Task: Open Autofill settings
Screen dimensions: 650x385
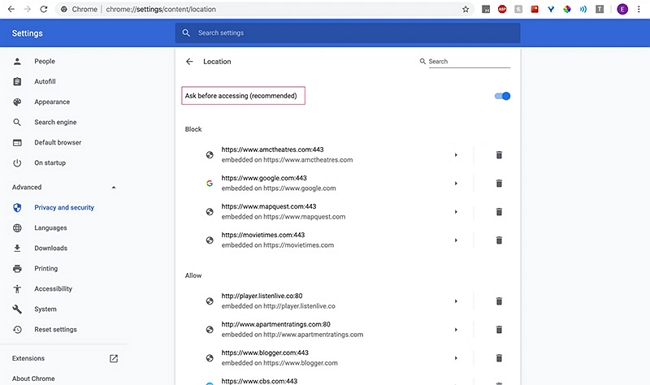Action: coord(45,82)
